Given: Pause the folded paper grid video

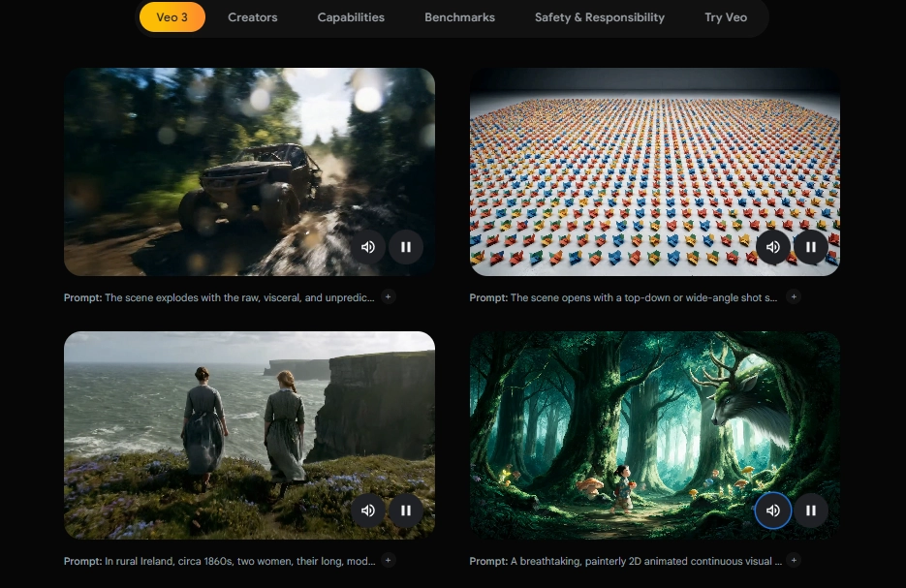Looking at the screenshot, I should [x=811, y=247].
